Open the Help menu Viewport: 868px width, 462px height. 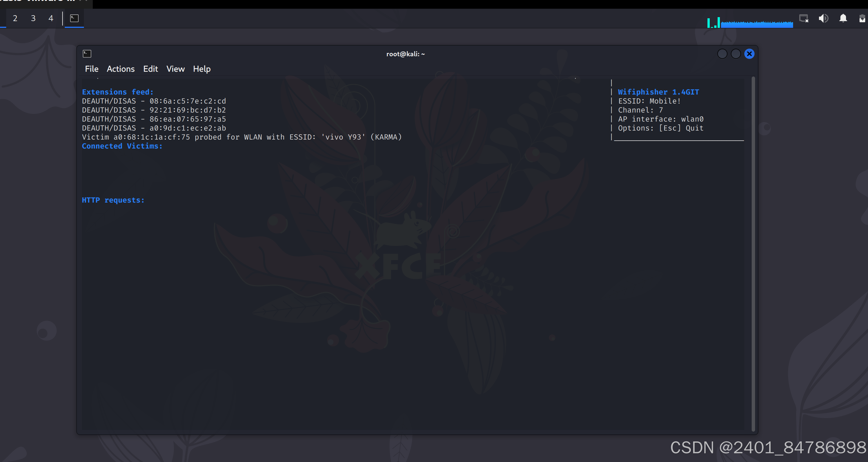(201, 69)
